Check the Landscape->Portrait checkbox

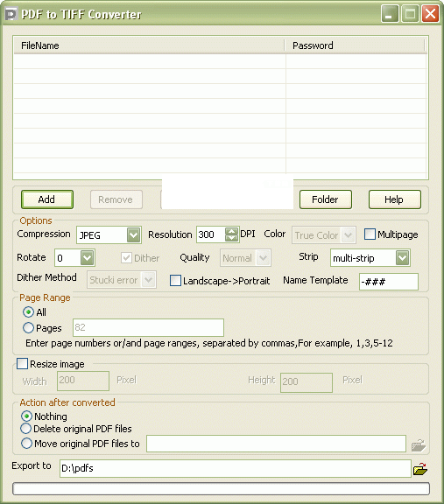pyautogui.click(x=175, y=280)
